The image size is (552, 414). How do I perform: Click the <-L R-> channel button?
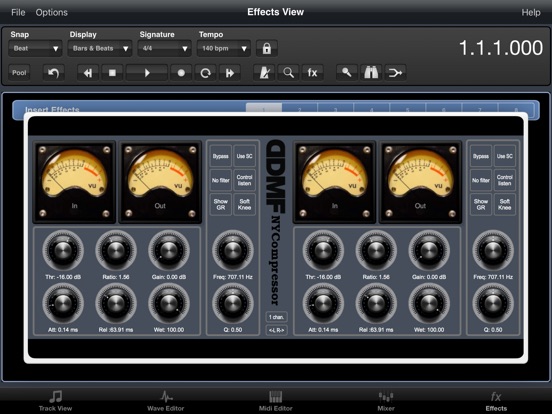(276, 330)
